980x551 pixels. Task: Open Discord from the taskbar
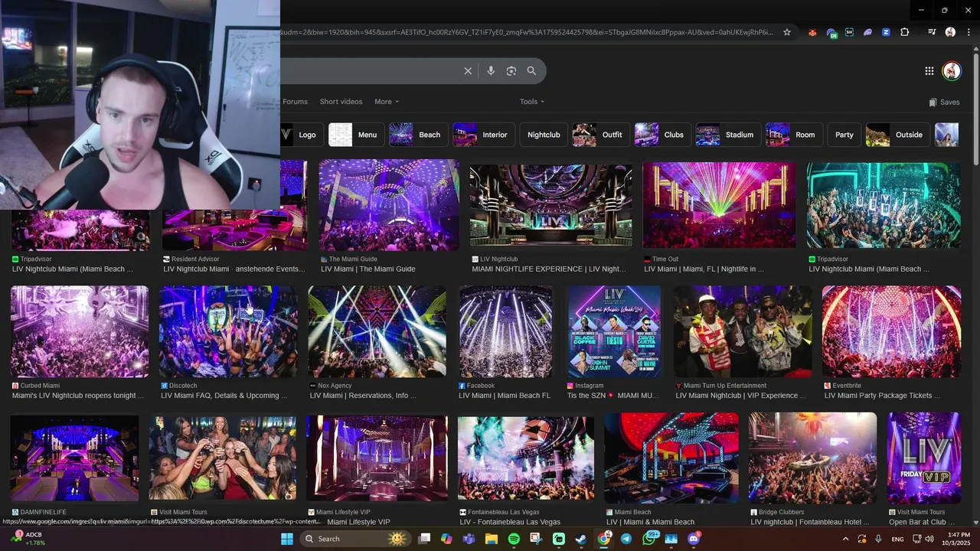(694, 539)
